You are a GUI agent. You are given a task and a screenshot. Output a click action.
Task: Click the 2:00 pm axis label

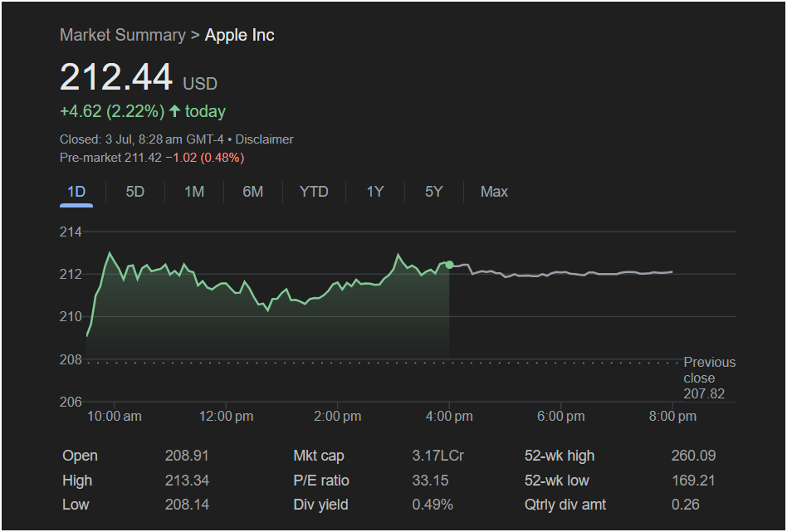[x=338, y=416]
